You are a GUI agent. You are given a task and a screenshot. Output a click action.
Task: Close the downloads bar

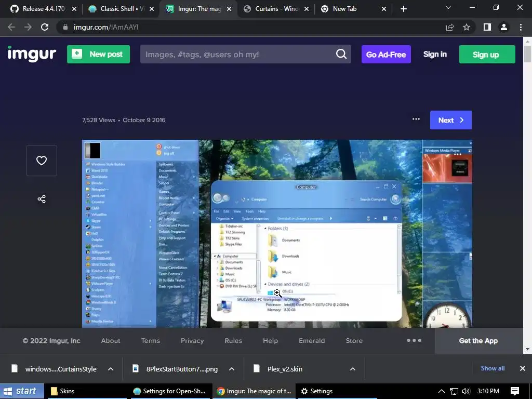523,368
